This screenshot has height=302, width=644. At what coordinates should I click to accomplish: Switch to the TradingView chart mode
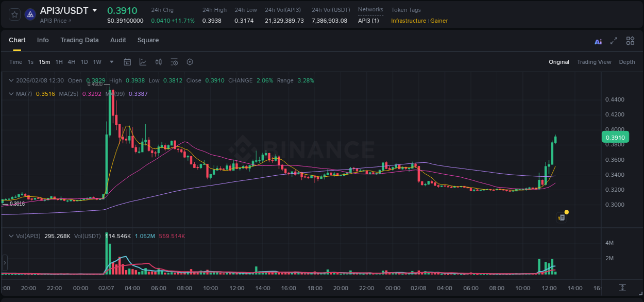pyautogui.click(x=594, y=62)
